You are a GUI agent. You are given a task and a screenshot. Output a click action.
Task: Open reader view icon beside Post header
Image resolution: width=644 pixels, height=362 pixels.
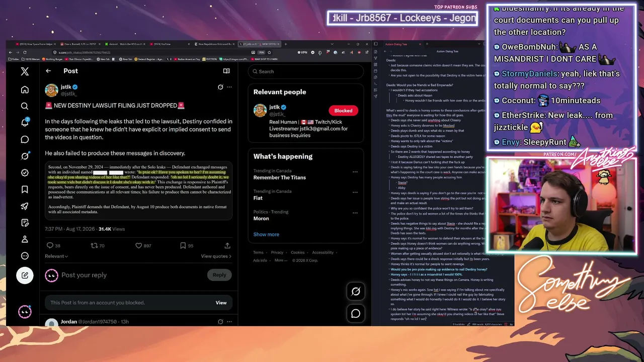click(x=226, y=71)
